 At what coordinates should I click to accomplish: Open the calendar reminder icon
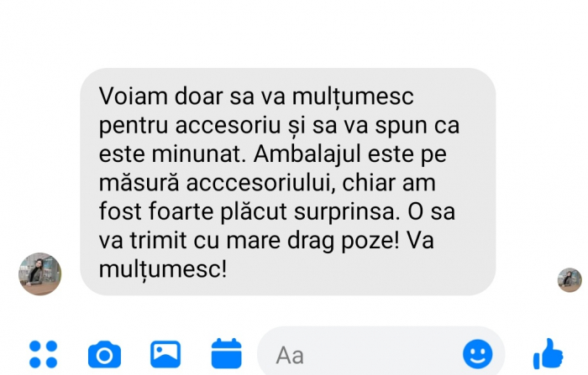coord(227,353)
